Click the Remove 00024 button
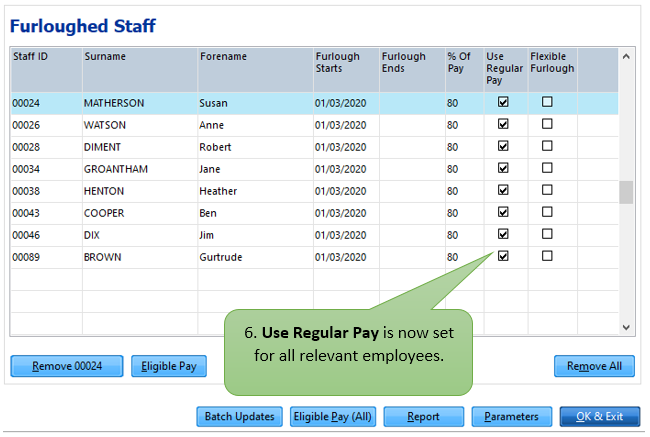 tap(67, 366)
